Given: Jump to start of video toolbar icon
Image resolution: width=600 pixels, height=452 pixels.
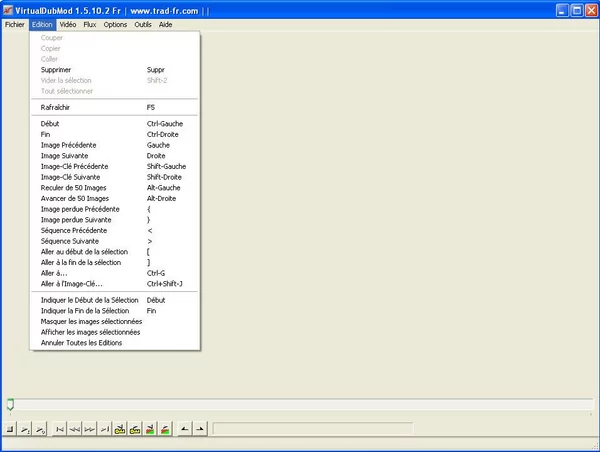Looking at the screenshot, I should [59, 429].
